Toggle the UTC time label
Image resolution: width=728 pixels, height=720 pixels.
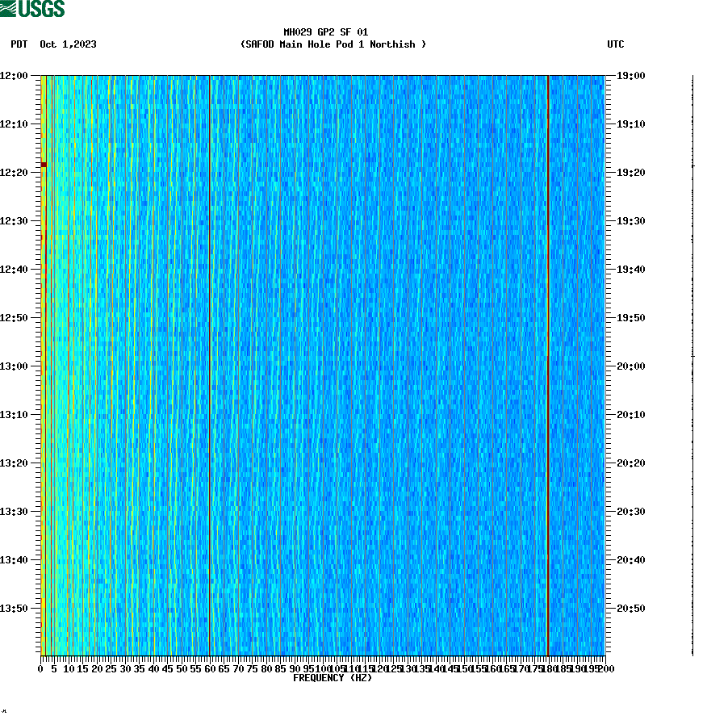click(x=617, y=44)
